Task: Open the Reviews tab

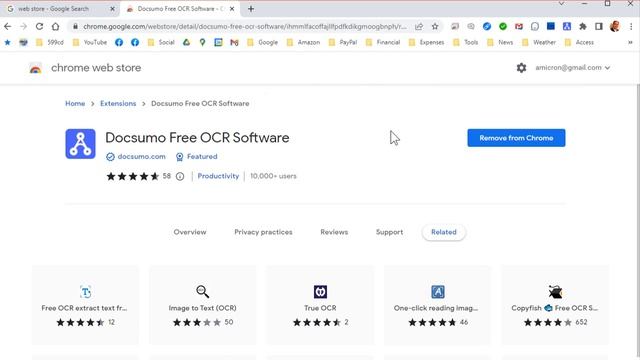Action: coord(334,232)
